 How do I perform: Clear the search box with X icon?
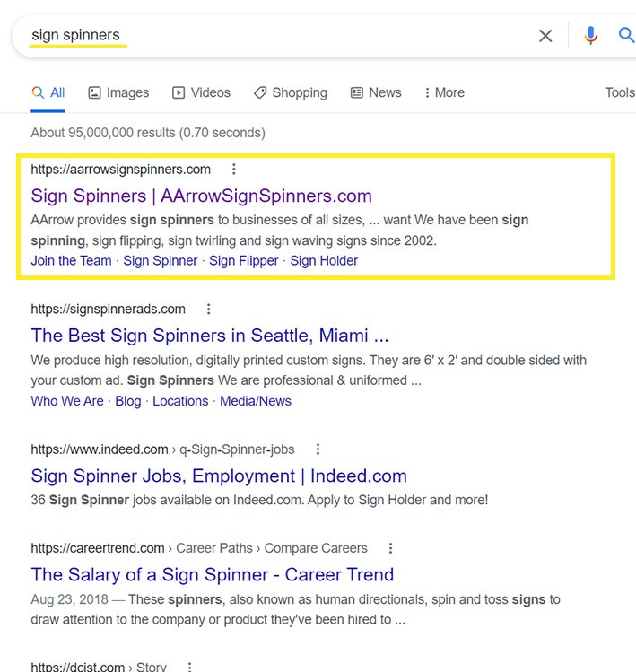point(545,36)
